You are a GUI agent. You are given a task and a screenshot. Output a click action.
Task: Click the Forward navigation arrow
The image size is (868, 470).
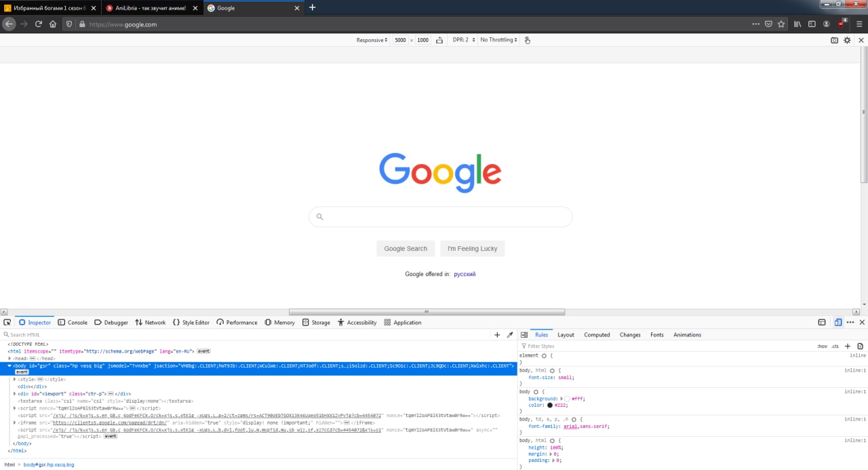(24, 24)
